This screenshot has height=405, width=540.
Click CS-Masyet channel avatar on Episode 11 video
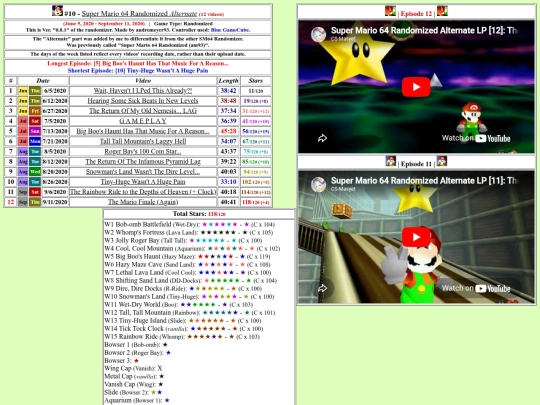click(x=319, y=185)
